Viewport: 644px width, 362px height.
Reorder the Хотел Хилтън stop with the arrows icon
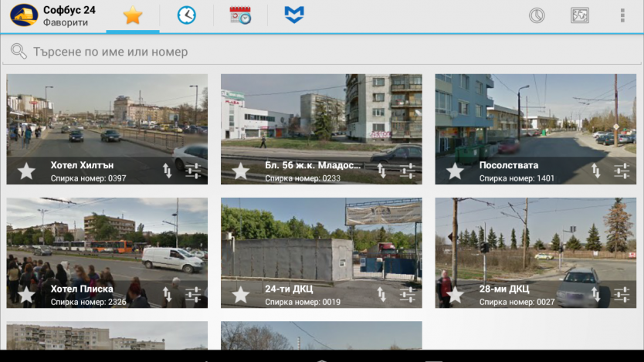(167, 171)
